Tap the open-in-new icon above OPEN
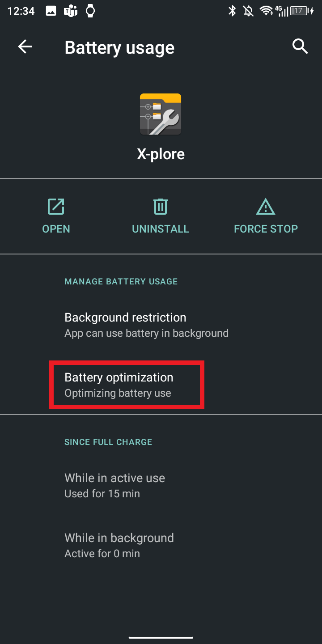The image size is (322, 644). pyautogui.click(x=56, y=207)
